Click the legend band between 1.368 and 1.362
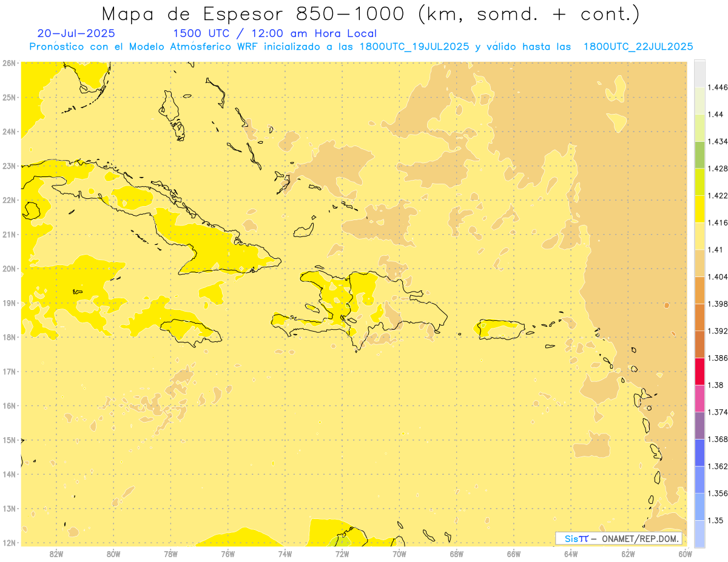The image size is (728, 562). click(x=699, y=452)
